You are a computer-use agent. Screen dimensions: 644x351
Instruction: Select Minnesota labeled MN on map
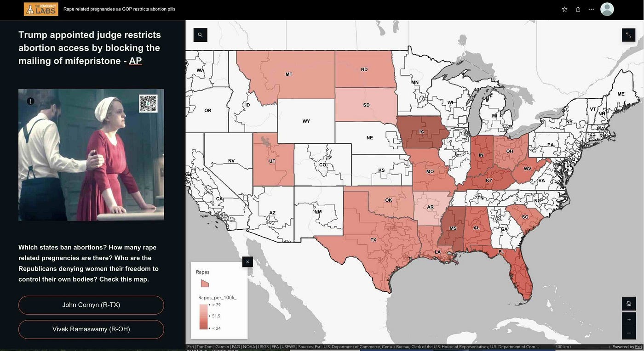click(x=415, y=83)
